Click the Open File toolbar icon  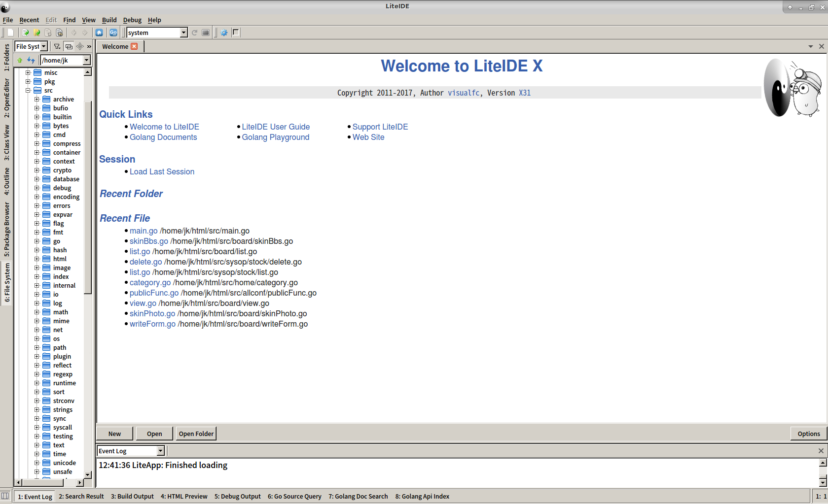click(26, 33)
